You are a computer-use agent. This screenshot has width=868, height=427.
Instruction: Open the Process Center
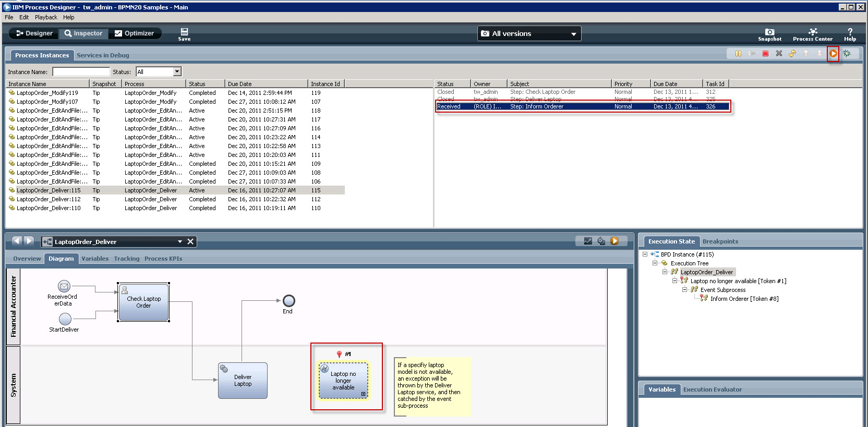[812, 34]
